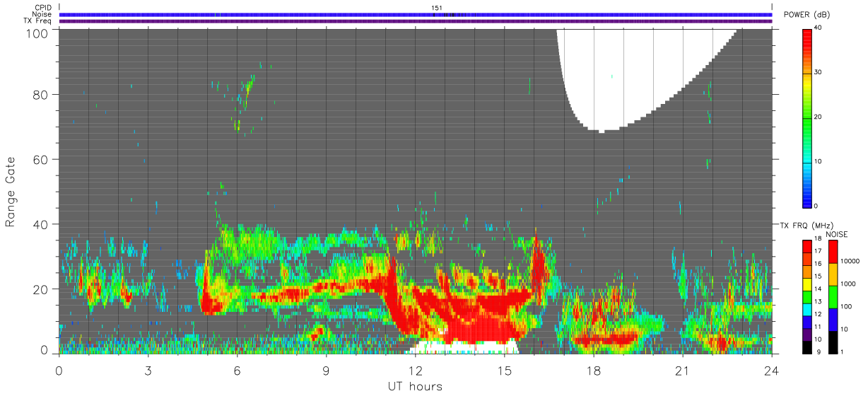Click the 'UT hours' axis title
The image size is (868, 401).
pyautogui.click(x=415, y=386)
